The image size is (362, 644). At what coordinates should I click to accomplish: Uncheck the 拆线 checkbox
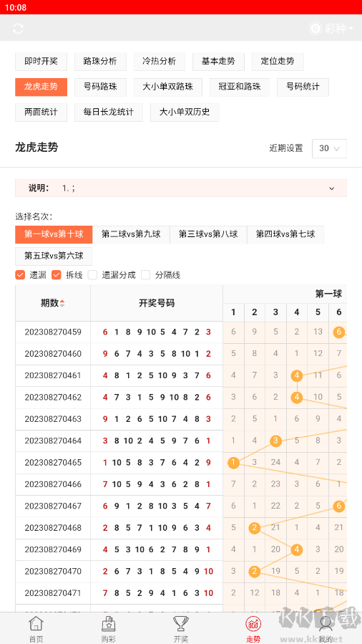(x=57, y=275)
